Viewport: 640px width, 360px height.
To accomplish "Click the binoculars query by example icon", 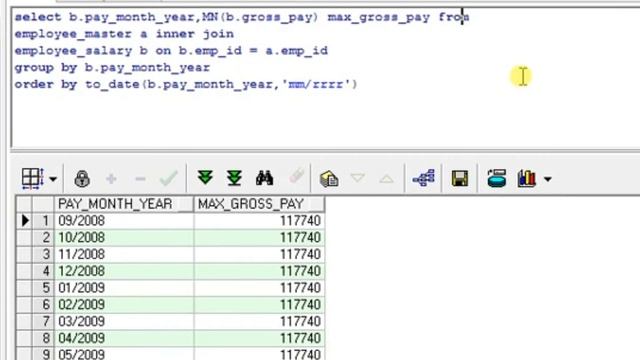I will (264, 178).
